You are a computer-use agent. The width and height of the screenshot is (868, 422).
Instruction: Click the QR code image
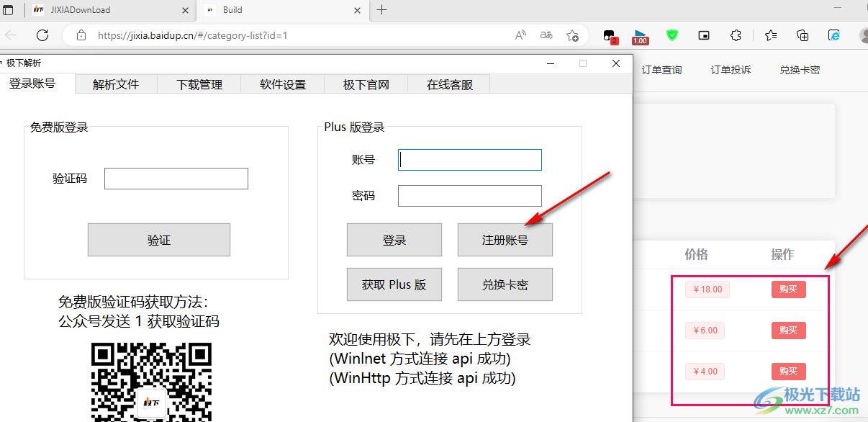[151, 382]
